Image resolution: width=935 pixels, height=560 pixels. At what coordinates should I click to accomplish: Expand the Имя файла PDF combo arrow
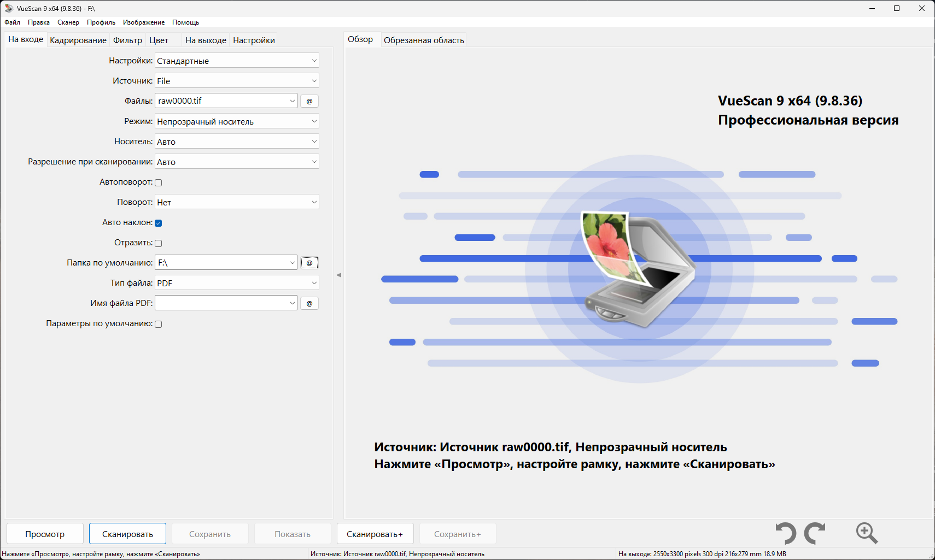[x=292, y=303]
